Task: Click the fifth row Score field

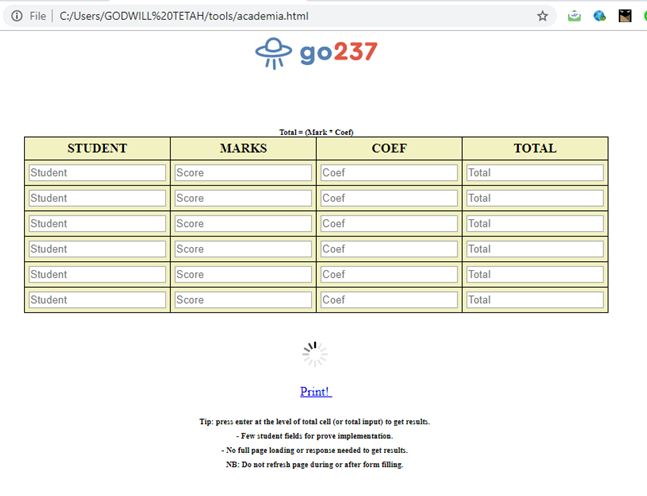Action: 243,274
